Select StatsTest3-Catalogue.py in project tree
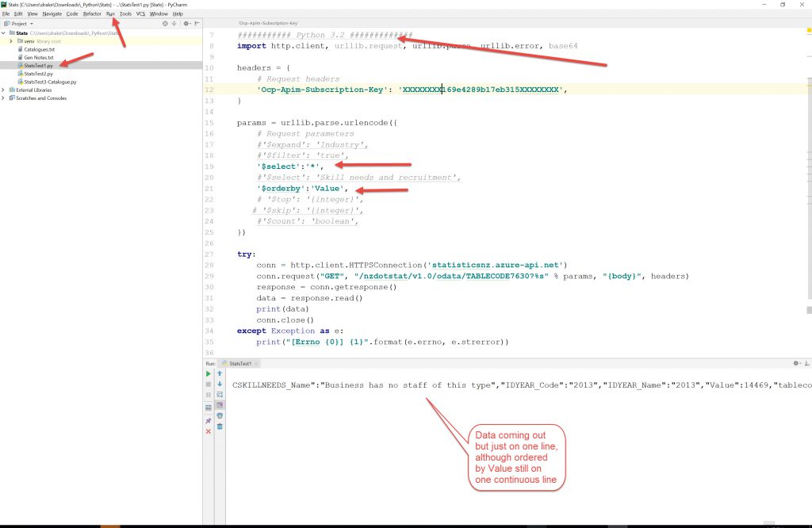Viewport: 812px width, 528px height. pos(49,82)
